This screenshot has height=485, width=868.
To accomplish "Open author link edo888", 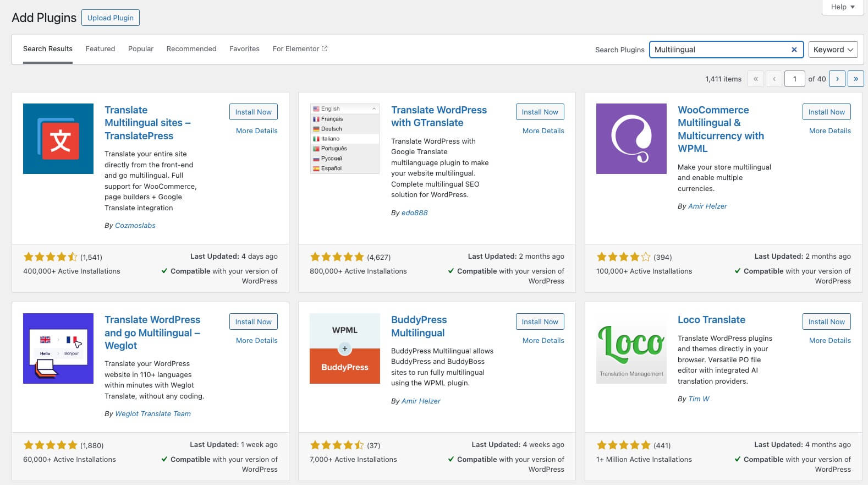I will pyautogui.click(x=414, y=213).
